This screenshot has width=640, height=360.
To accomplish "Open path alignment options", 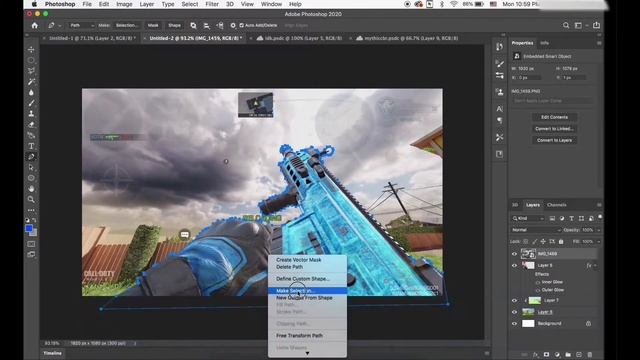I will [x=207, y=25].
